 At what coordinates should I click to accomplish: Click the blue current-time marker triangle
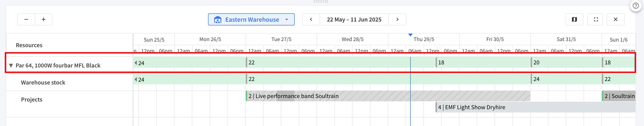tap(410, 35)
